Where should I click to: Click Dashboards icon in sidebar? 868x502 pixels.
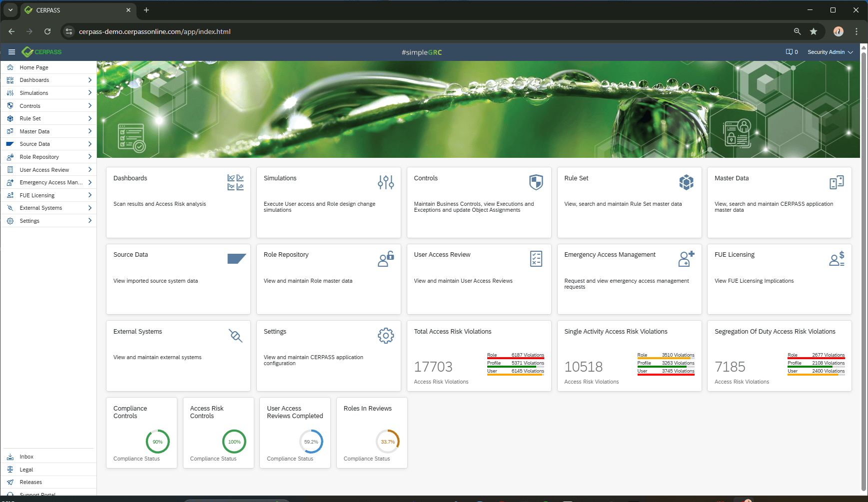pyautogui.click(x=10, y=80)
